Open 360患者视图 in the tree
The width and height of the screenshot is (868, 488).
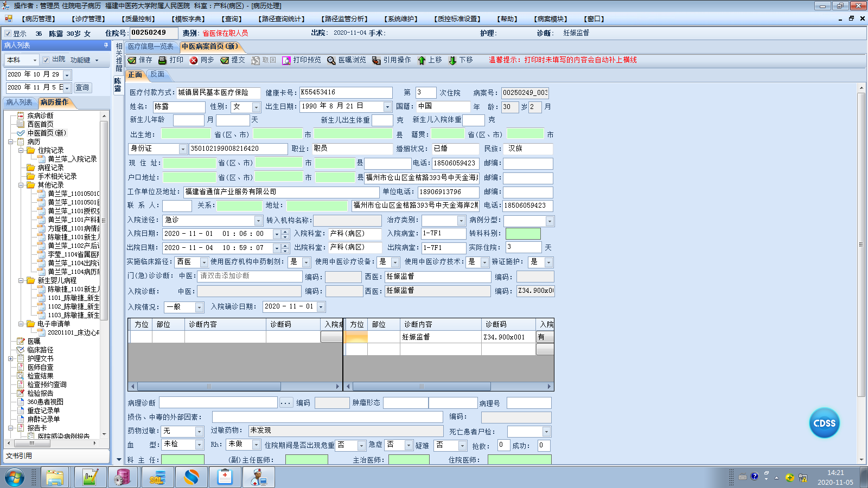pos(45,402)
